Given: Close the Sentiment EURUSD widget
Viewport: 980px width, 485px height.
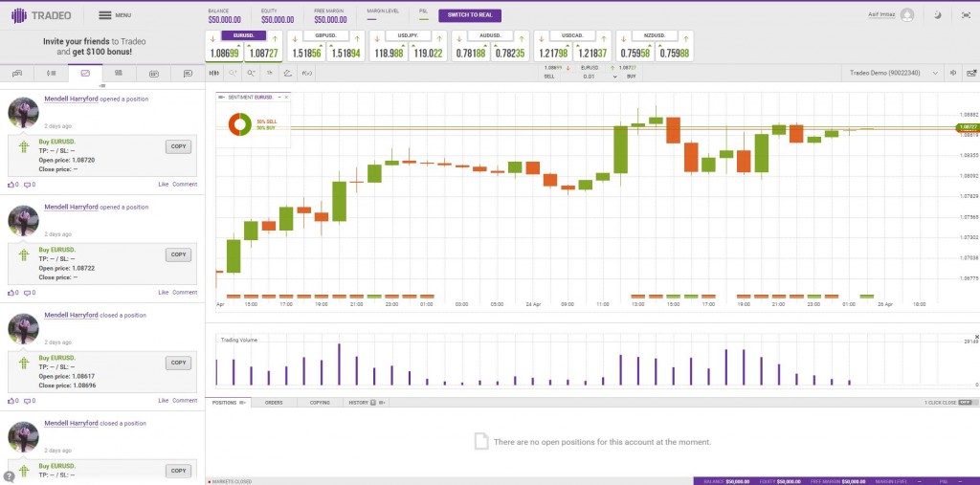Looking at the screenshot, I should (286, 98).
